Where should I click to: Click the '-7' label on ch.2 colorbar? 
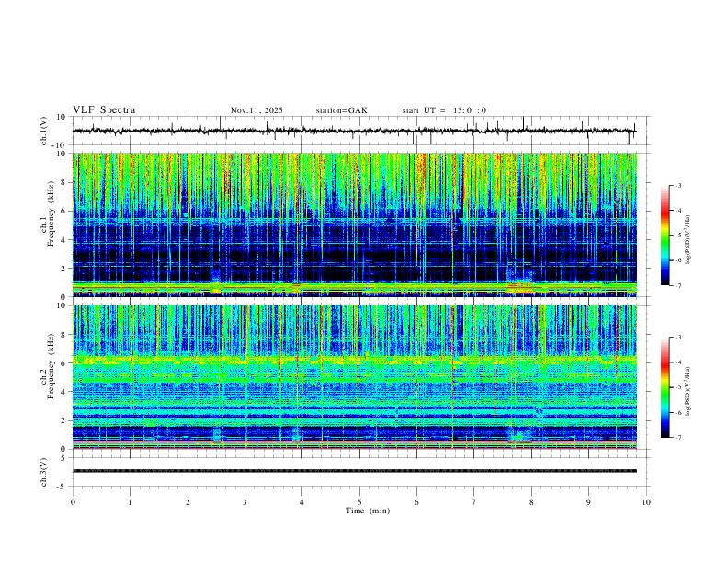point(677,437)
